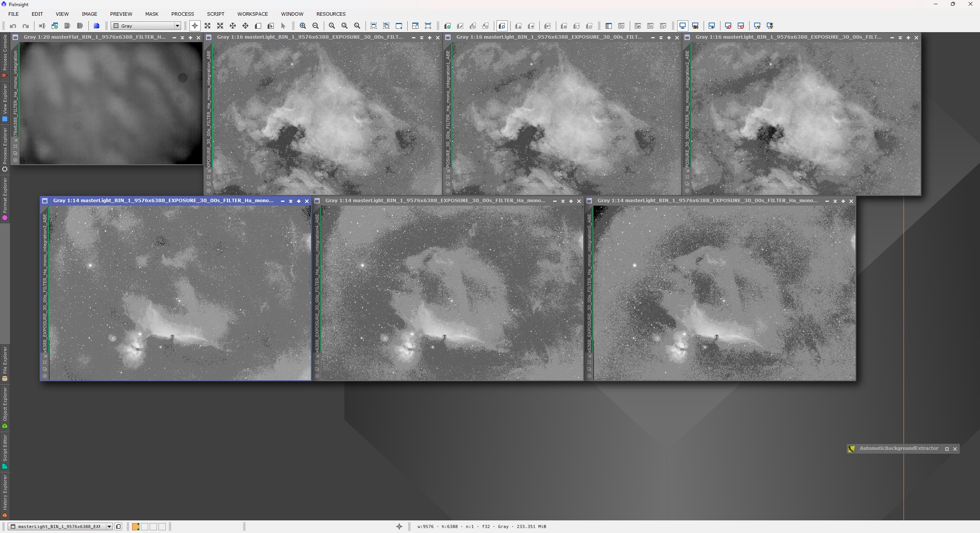Open the Process Explorer side tab
The image size is (980, 533).
click(x=5, y=150)
